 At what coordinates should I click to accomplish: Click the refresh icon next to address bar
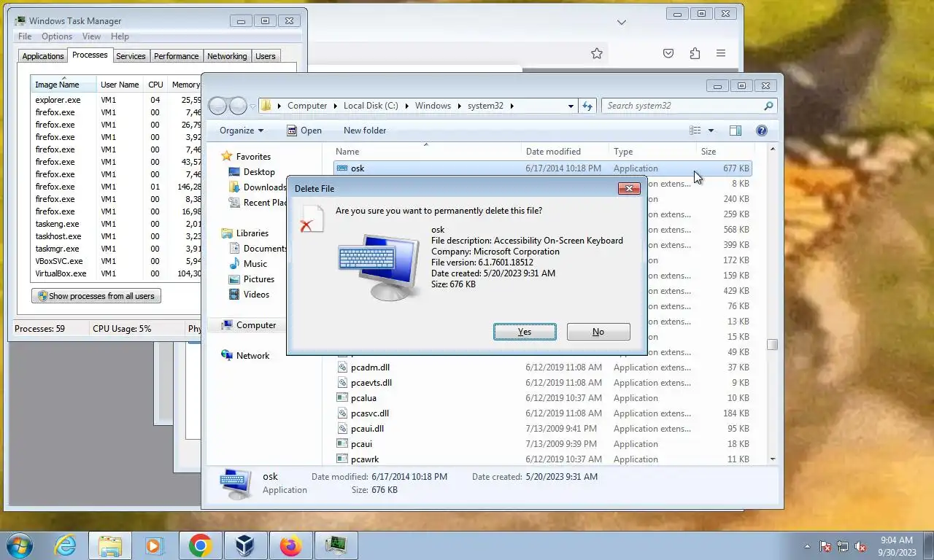click(x=587, y=106)
